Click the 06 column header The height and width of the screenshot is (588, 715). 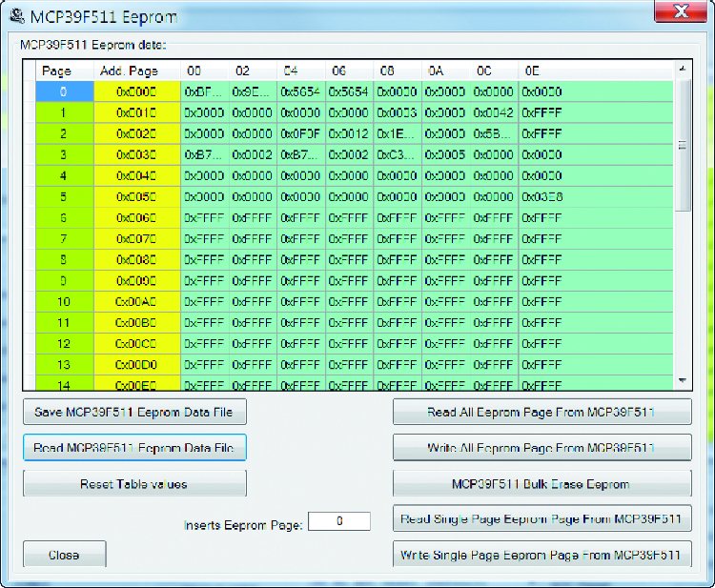click(x=350, y=71)
